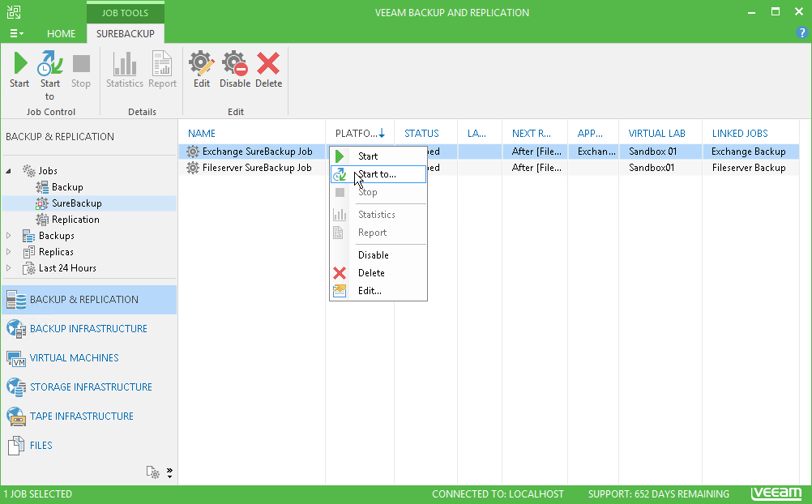Click CONNECTED TO: LOCALHOST in status bar
Image resolution: width=812 pixels, height=504 pixels.
pyautogui.click(x=498, y=494)
